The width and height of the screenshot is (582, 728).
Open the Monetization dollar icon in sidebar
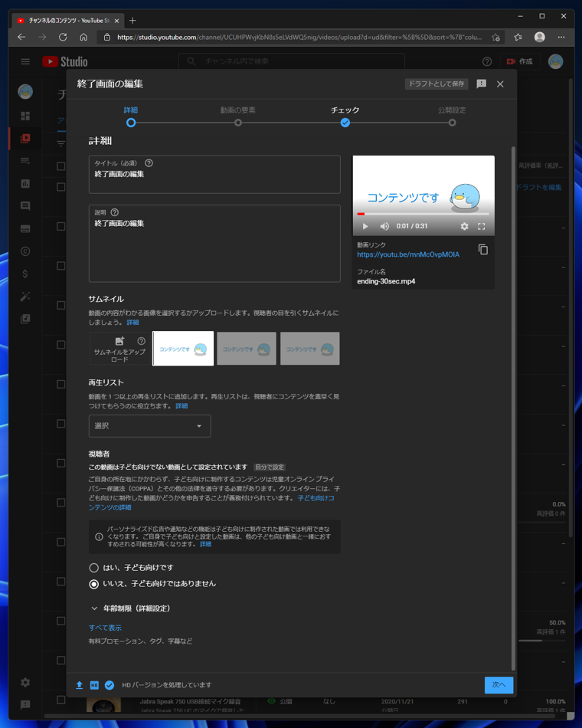click(x=25, y=274)
